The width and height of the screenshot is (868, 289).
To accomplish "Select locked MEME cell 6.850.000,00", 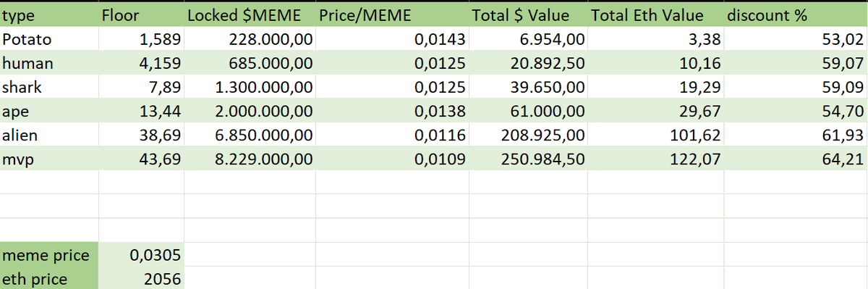I will pyautogui.click(x=250, y=135).
